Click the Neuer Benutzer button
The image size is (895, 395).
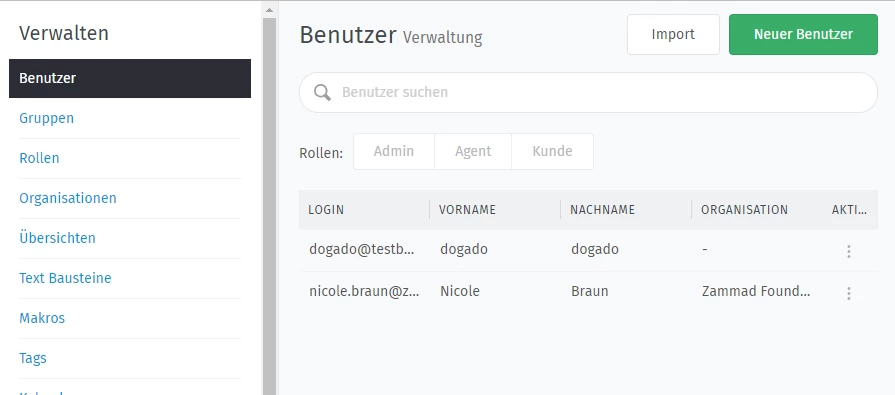tap(803, 34)
